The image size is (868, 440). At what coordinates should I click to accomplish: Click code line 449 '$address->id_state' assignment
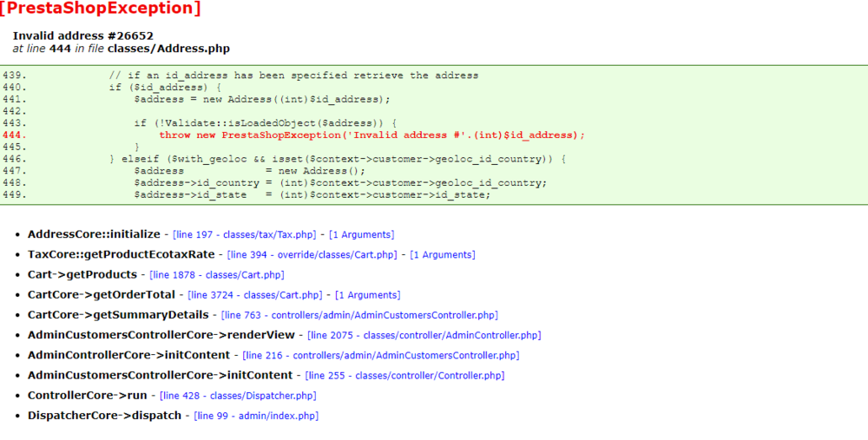[312, 195]
